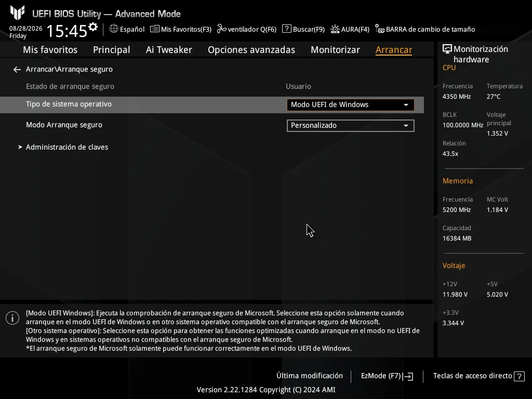Click CPU frequency value 4350 MHz
This screenshot has height=399, width=532.
(x=456, y=96)
